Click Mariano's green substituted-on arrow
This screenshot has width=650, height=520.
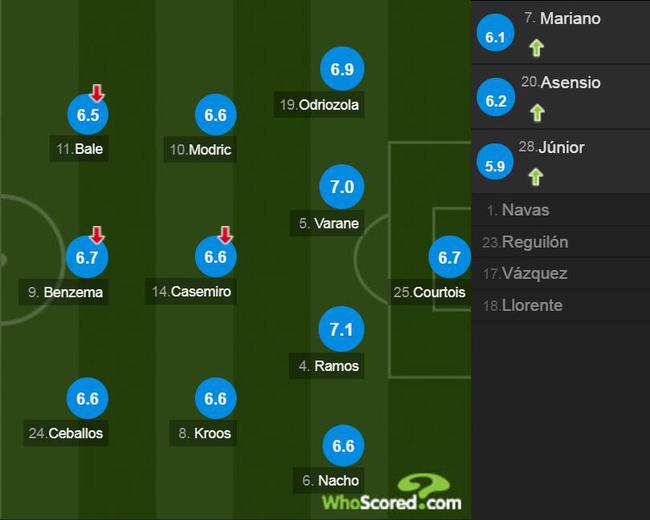tap(536, 48)
